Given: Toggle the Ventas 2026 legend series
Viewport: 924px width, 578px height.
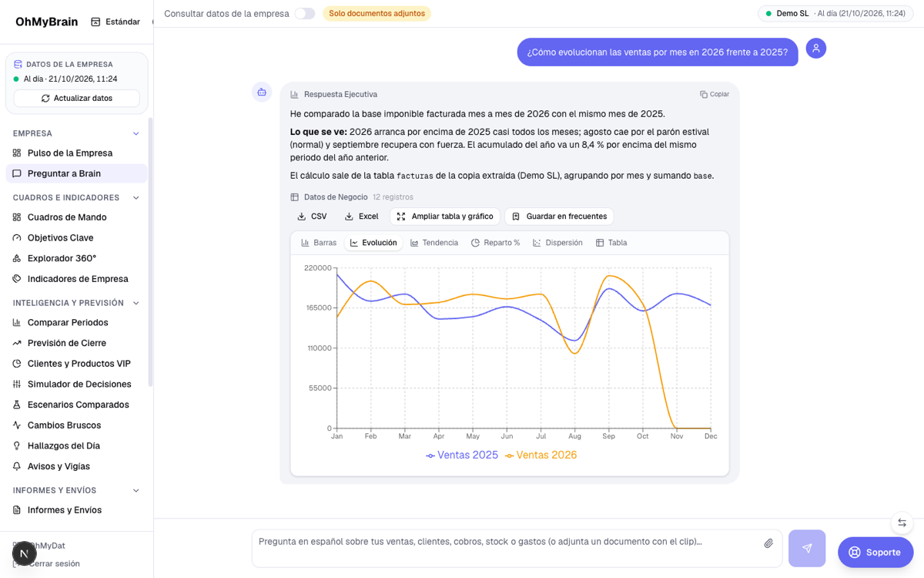Looking at the screenshot, I should tap(541, 455).
